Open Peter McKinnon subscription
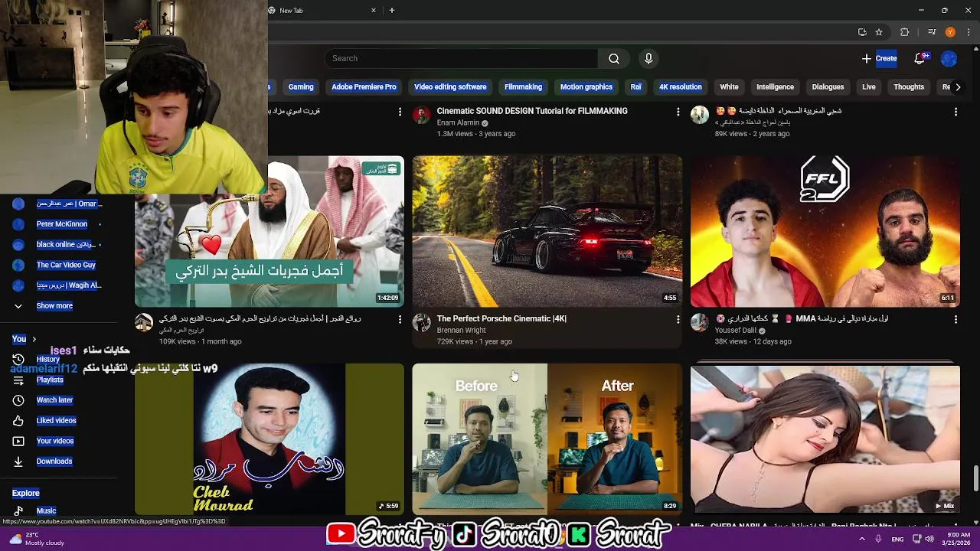 pyautogui.click(x=61, y=224)
